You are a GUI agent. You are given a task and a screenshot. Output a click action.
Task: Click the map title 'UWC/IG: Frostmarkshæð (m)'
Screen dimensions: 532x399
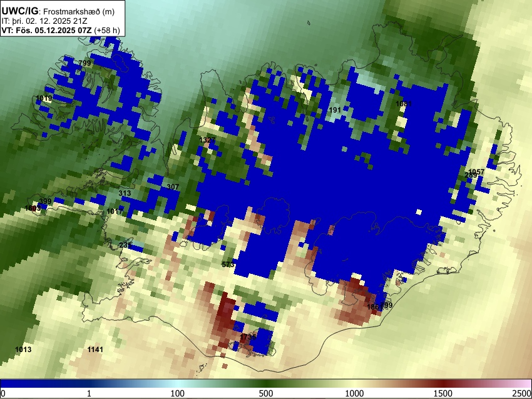[58, 11]
